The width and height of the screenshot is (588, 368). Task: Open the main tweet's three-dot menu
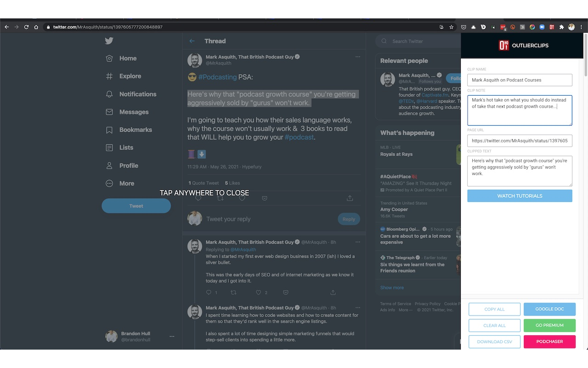(x=358, y=57)
